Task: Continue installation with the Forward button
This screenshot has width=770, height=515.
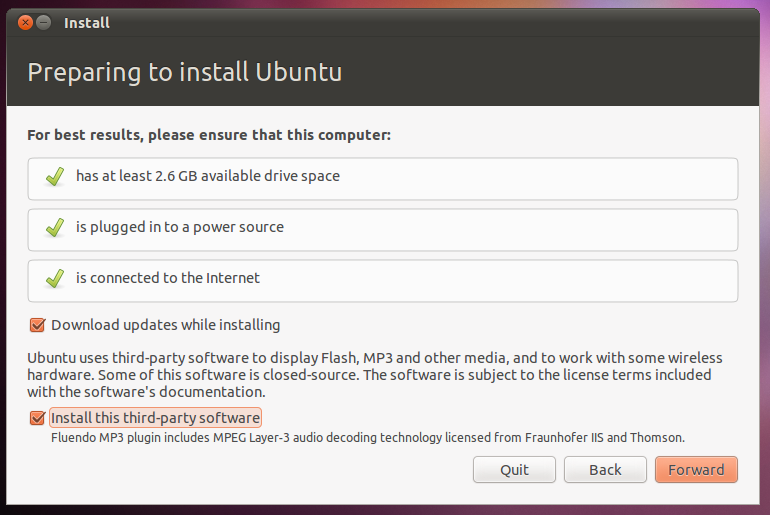Action: [x=696, y=470]
